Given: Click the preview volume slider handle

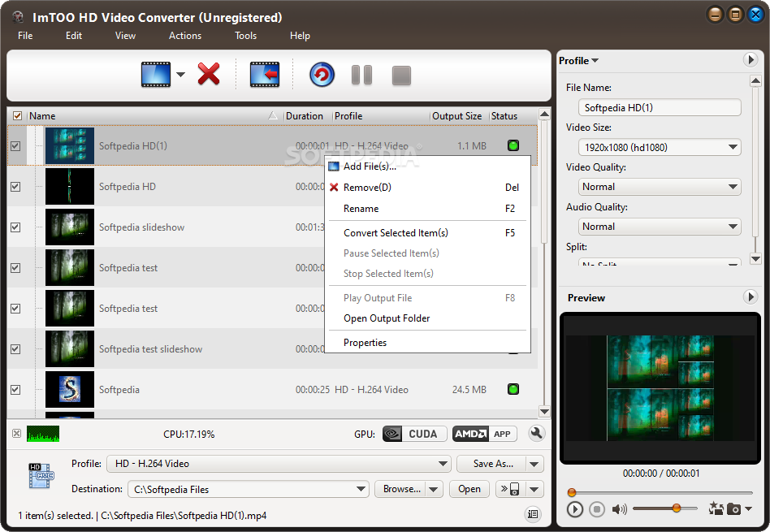Looking at the screenshot, I should tap(677, 508).
